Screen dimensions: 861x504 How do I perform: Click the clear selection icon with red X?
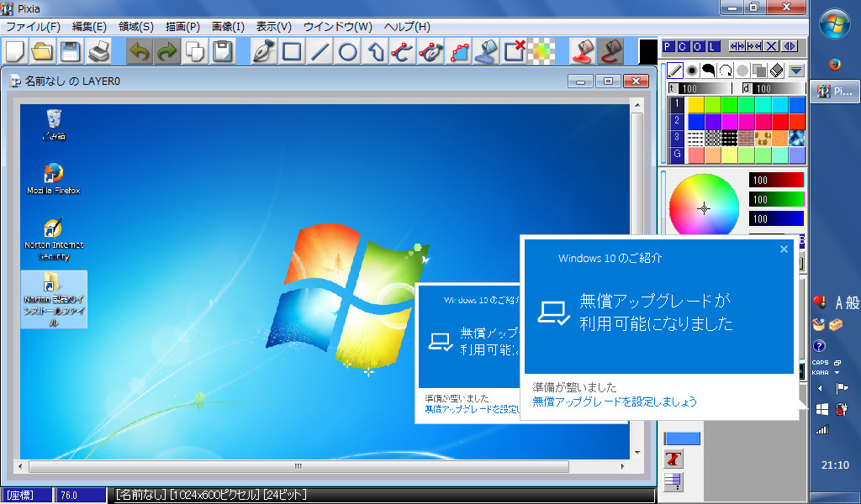(514, 51)
